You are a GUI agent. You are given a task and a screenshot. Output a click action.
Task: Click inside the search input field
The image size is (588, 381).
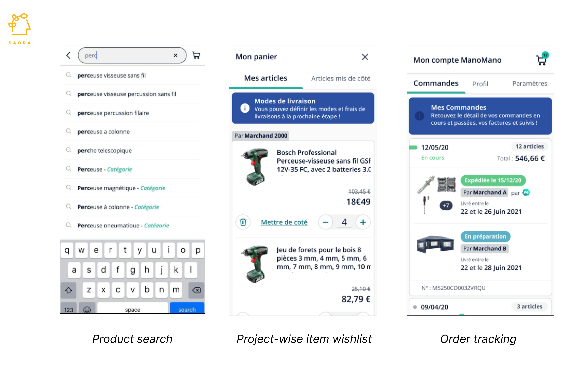click(128, 55)
